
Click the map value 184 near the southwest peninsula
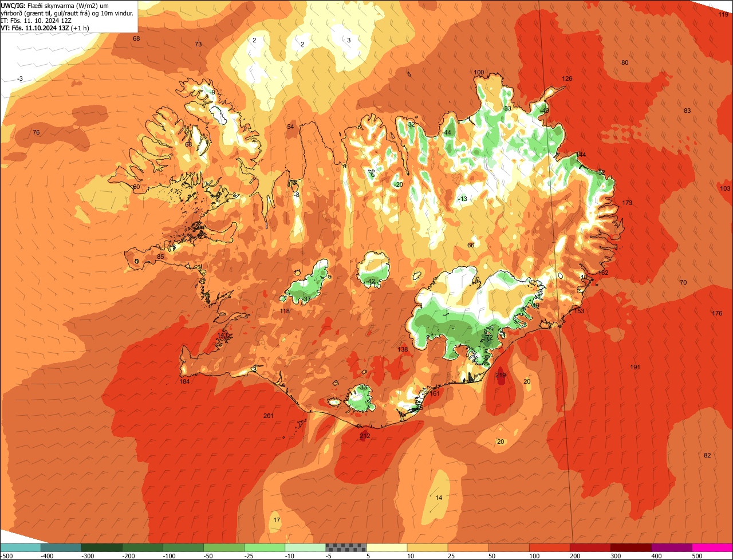184,381
